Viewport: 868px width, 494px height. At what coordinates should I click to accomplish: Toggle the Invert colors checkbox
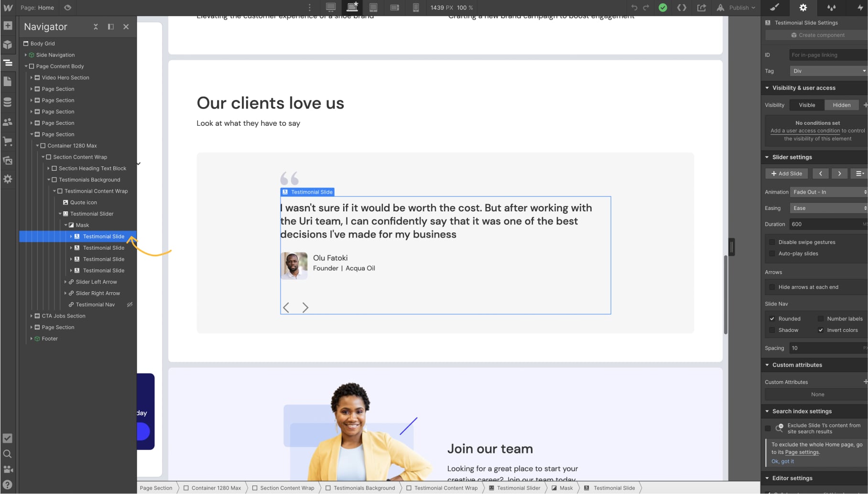point(821,330)
